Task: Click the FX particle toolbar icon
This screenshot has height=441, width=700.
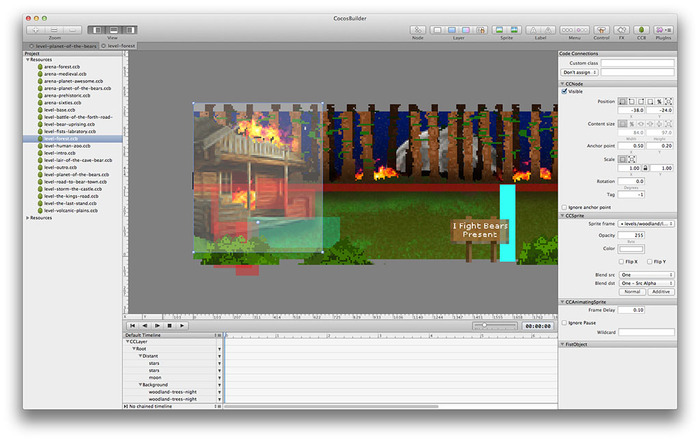Action: [x=621, y=30]
